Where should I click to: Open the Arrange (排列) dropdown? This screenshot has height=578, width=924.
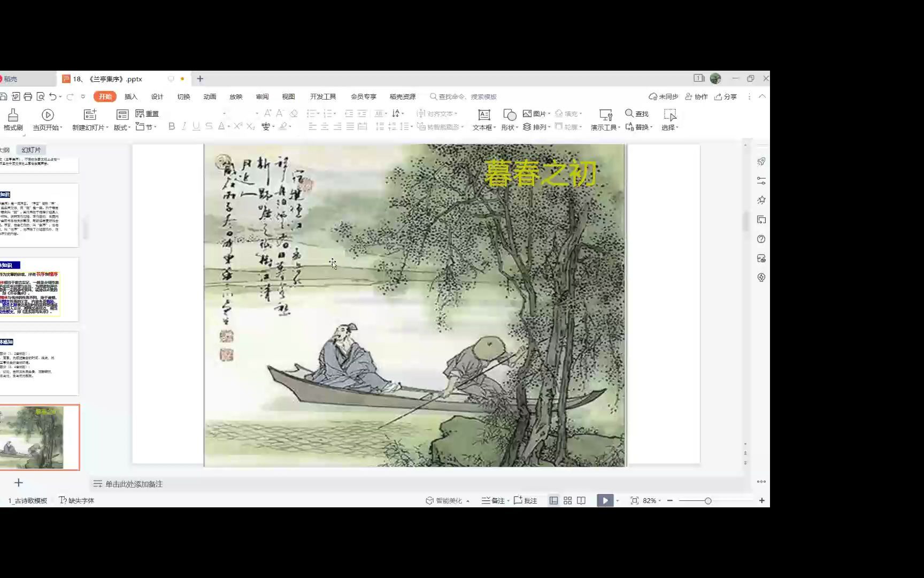pyautogui.click(x=536, y=127)
